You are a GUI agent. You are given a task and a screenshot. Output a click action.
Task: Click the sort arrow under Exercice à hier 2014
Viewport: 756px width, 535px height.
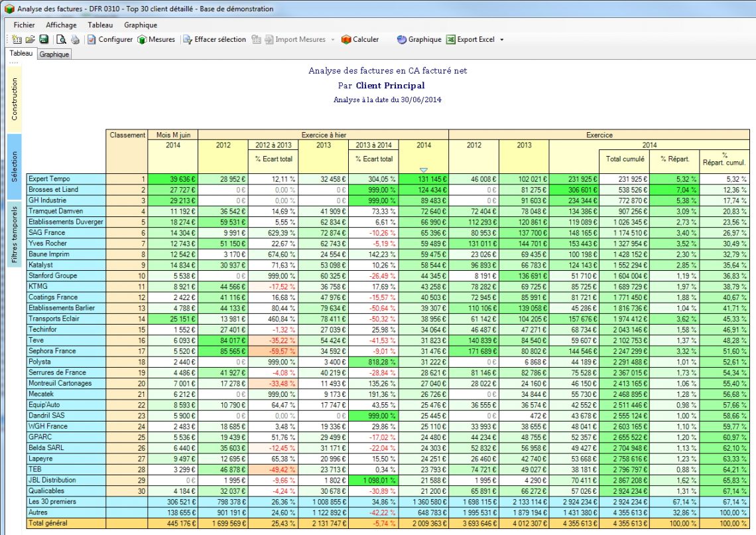click(x=423, y=170)
